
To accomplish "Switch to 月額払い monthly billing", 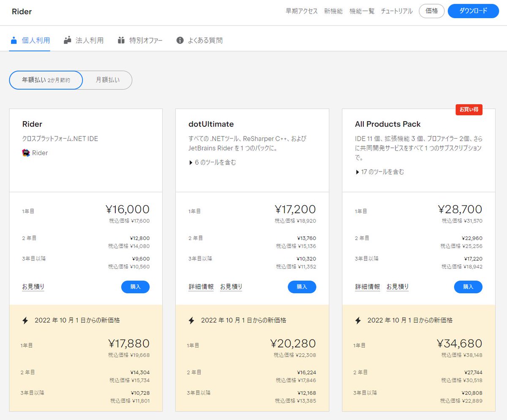I will 107,80.
